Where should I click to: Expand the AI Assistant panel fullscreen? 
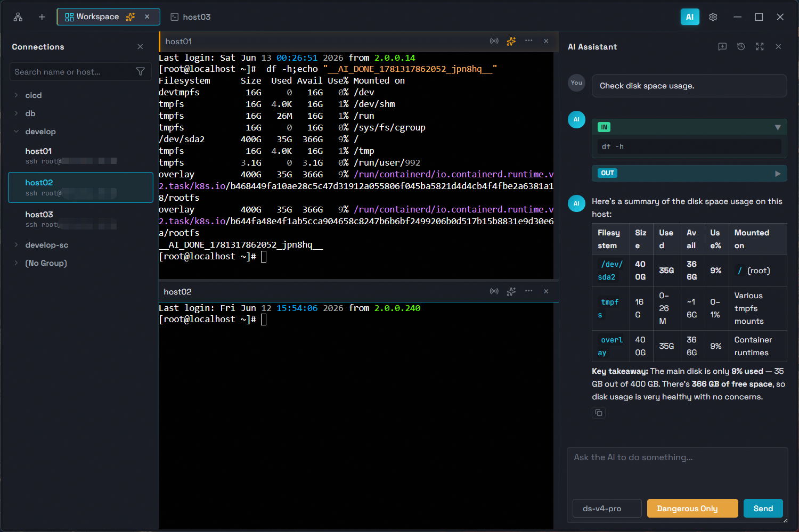click(x=760, y=47)
